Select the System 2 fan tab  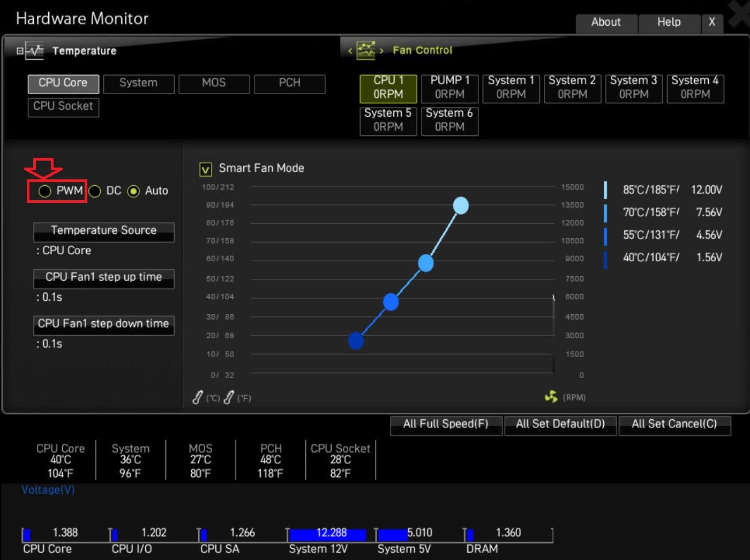[573, 88]
